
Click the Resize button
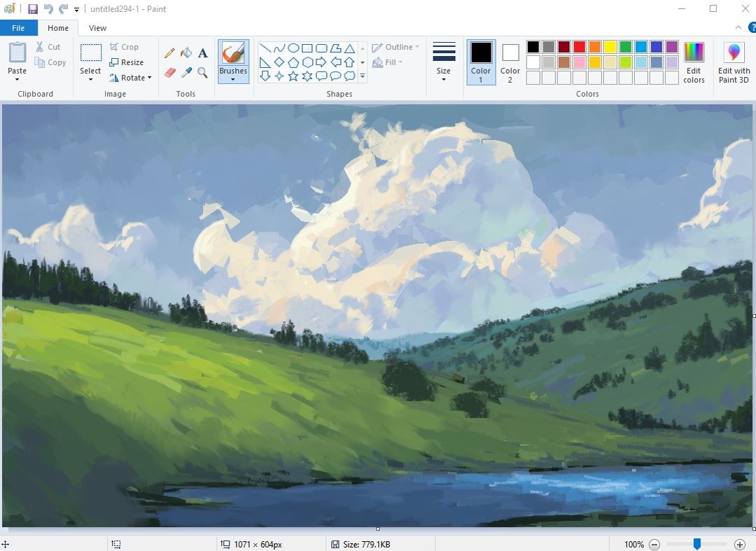click(x=126, y=62)
